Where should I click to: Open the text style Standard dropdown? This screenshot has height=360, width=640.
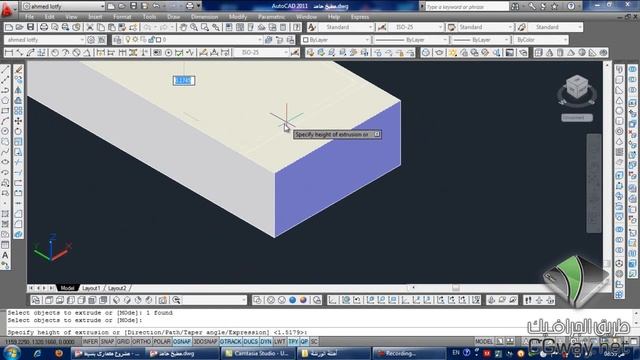346,27
